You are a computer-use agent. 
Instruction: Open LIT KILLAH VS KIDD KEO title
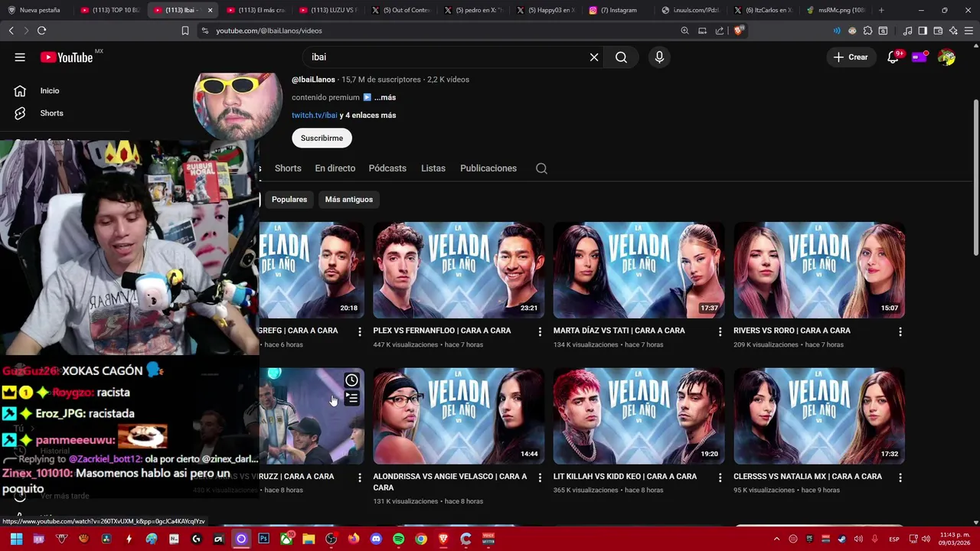(625, 477)
